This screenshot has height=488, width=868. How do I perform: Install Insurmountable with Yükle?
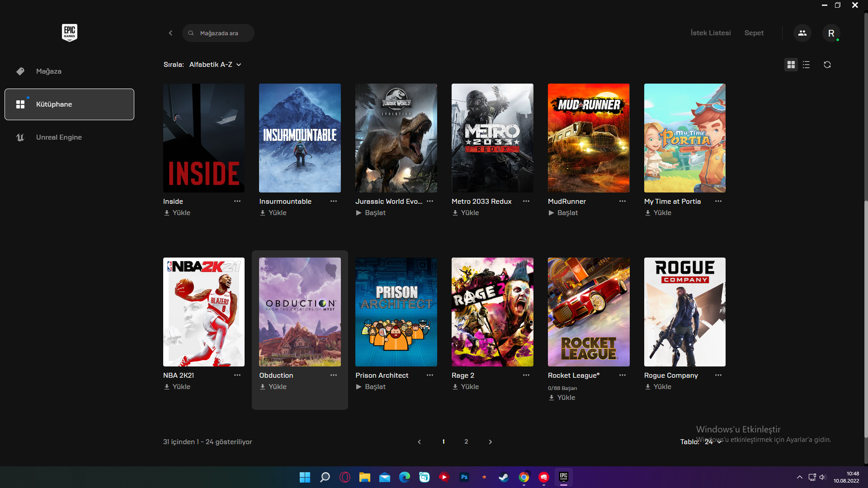(273, 213)
